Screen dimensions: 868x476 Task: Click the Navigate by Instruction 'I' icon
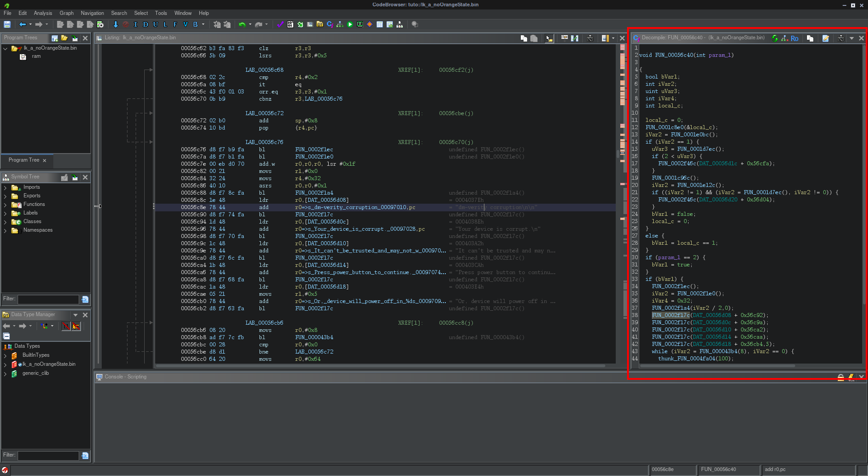135,24
